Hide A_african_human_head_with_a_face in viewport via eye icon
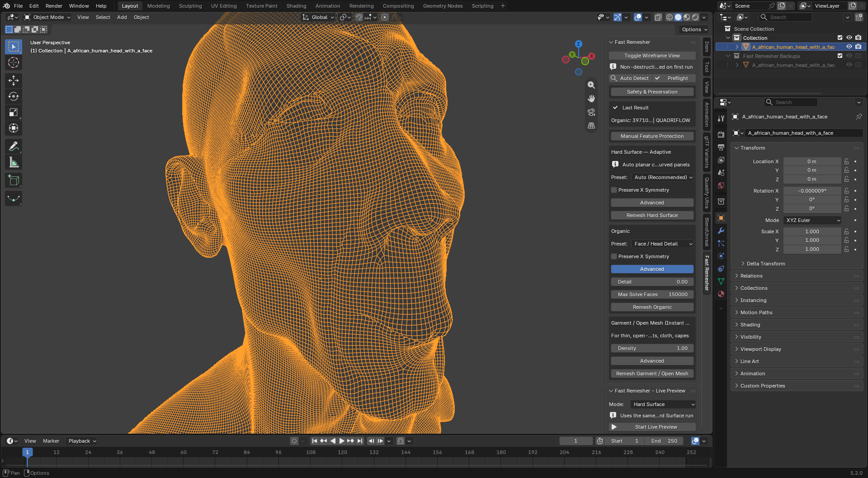The height and width of the screenshot is (478, 868). [x=849, y=47]
